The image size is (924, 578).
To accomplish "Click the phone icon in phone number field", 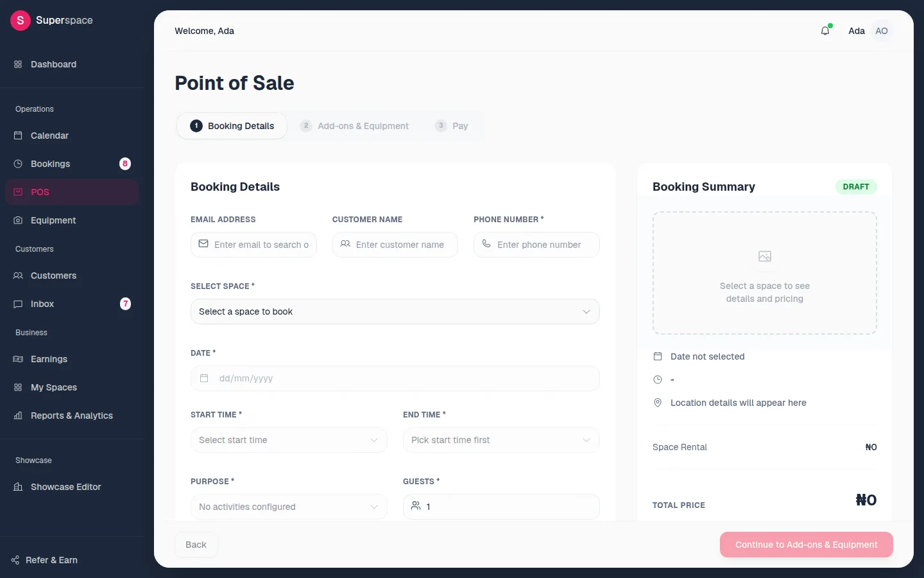I will tap(486, 244).
